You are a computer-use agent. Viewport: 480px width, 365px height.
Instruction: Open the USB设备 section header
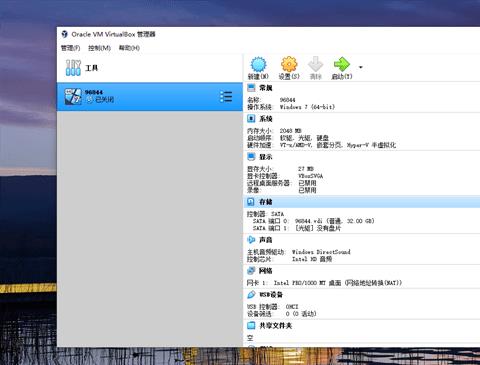pyautogui.click(x=271, y=295)
